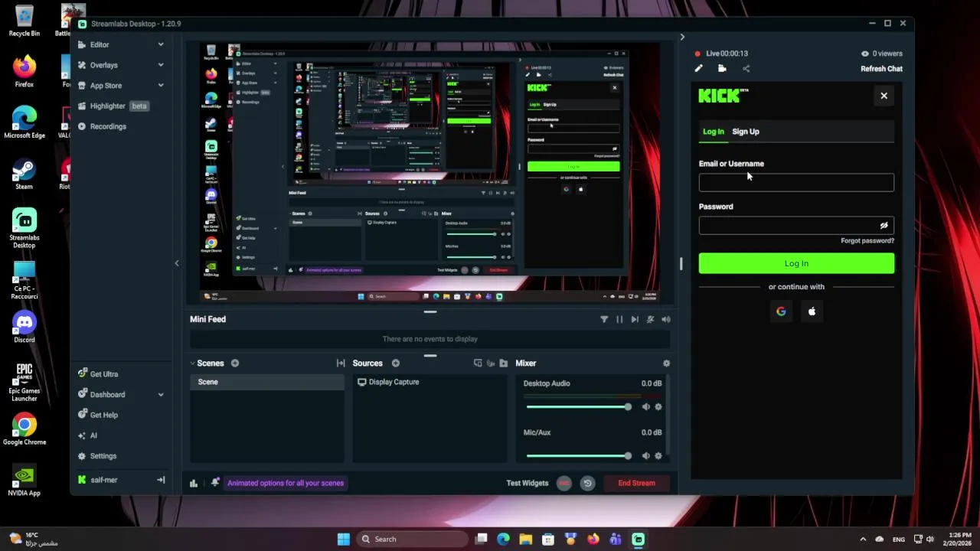The height and width of the screenshot is (551, 980).
Task: Skip the current Mini Feed alert
Action: (x=635, y=320)
